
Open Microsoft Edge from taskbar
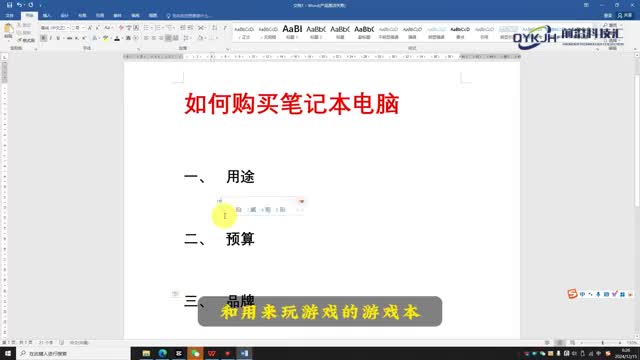tap(162, 353)
